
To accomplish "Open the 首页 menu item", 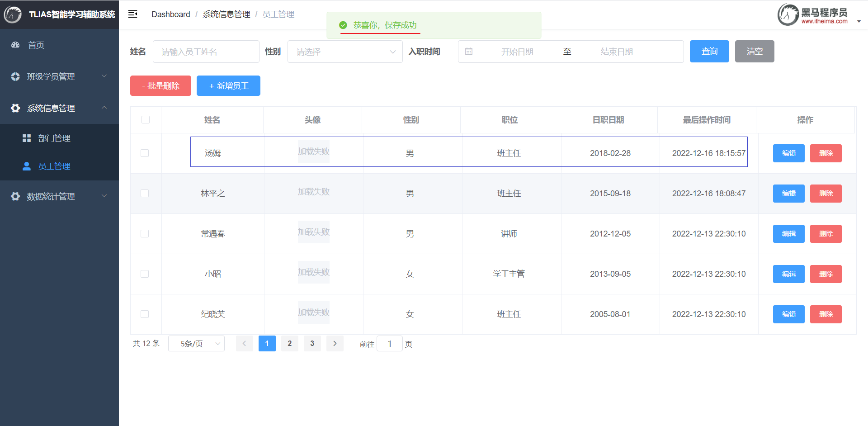I will coord(36,45).
